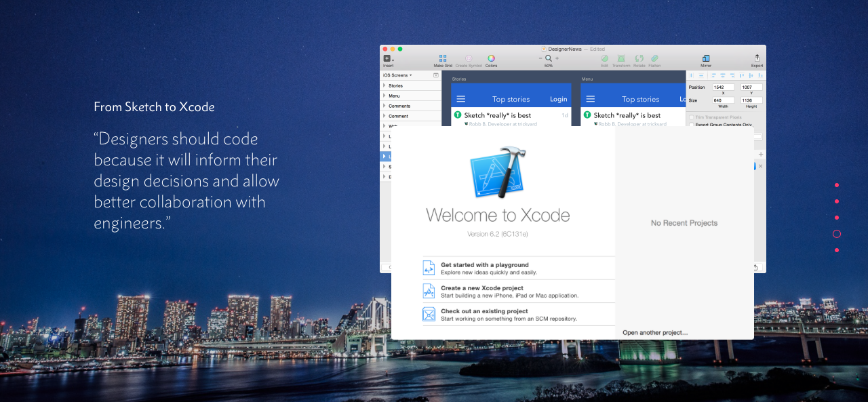Click align left icon in inspector
The height and width of the screenshot is (402, 868).
tap(713, 75)
